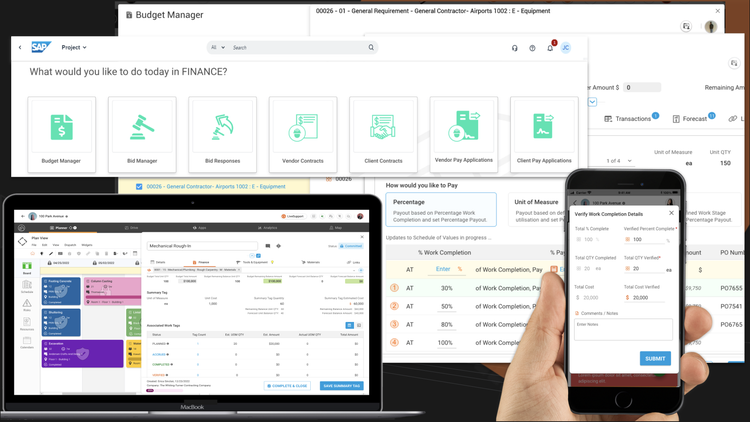Click the Budget Manager window title icon
The height and width of the screenshot is (422, 750).
129,15
